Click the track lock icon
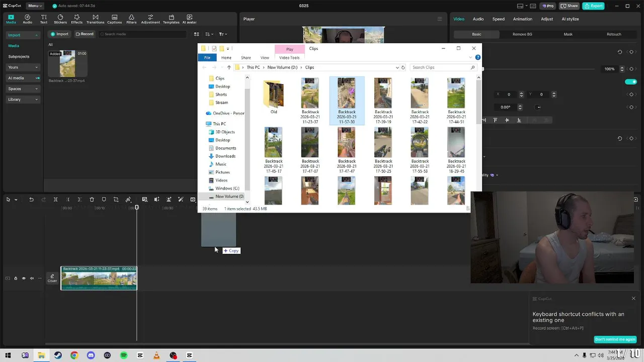This screenshot has height=362, width=644. [x=16, y=278]
